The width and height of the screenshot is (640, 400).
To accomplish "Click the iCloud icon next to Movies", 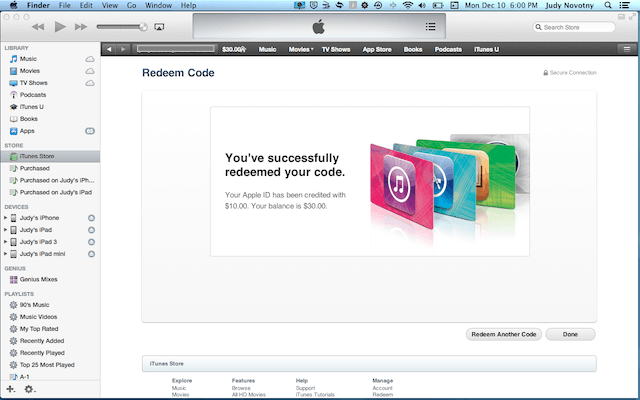I will [x=90, y=71].
